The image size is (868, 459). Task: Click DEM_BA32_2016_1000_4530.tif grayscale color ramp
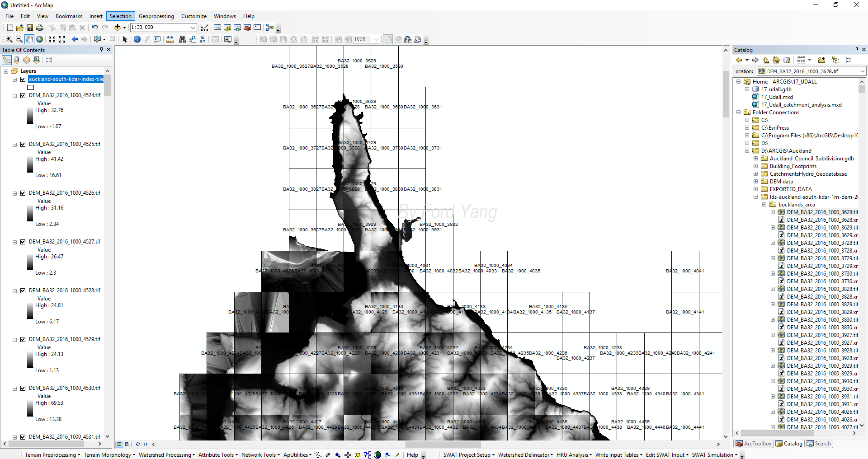(30, 408)
